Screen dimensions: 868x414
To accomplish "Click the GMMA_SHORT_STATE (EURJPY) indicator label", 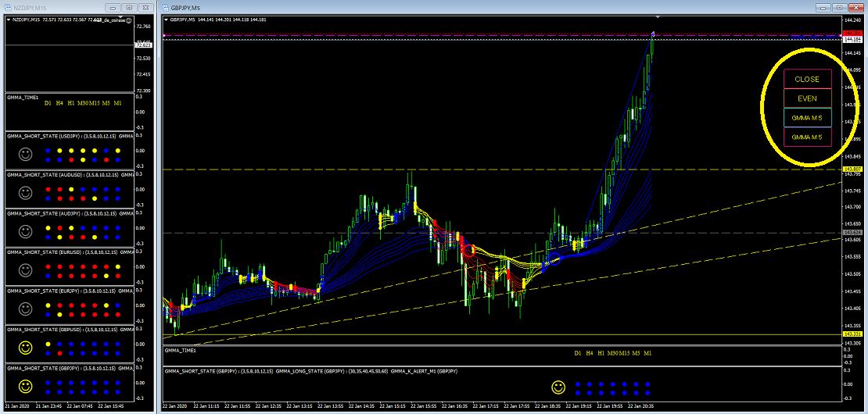I will tap(44, 290).
